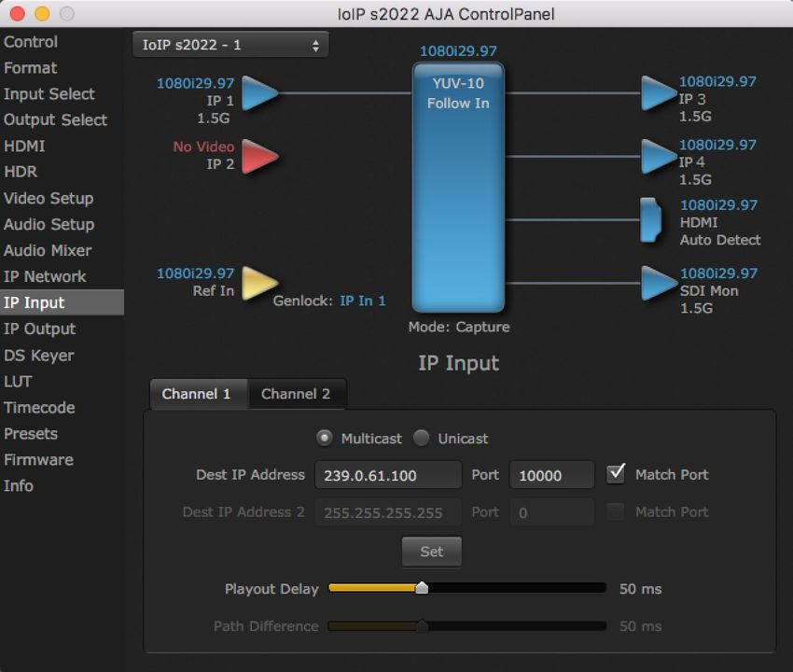Go to Video Setup in sidebar
This screenshot has height=672, width=793.
coord(62,199)
